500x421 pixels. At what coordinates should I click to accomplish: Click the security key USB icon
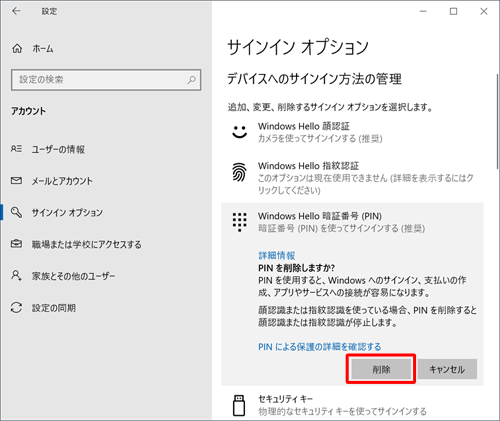tap(239, 405)
